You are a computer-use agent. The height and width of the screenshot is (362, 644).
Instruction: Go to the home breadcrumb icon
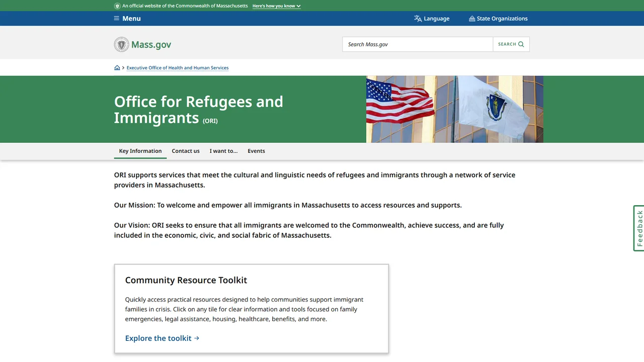[x=117, y=68]
